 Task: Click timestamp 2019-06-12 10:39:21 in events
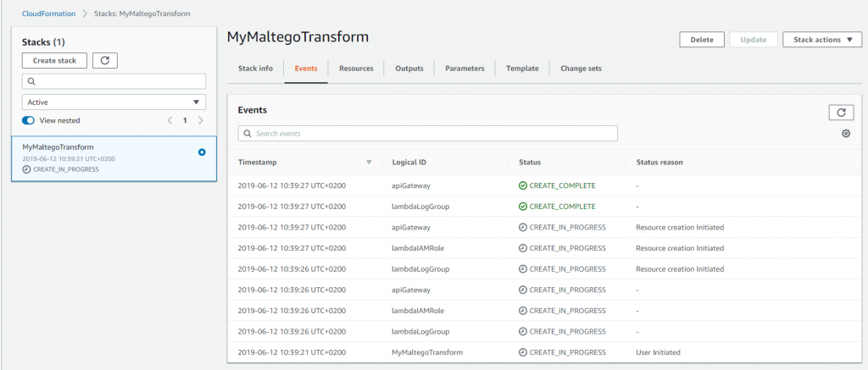292,351
